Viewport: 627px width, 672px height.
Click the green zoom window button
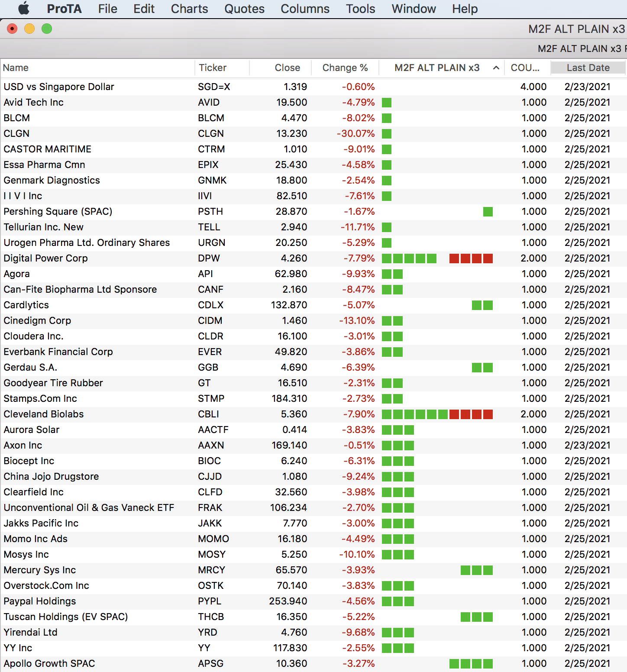(x=47, y=29)
